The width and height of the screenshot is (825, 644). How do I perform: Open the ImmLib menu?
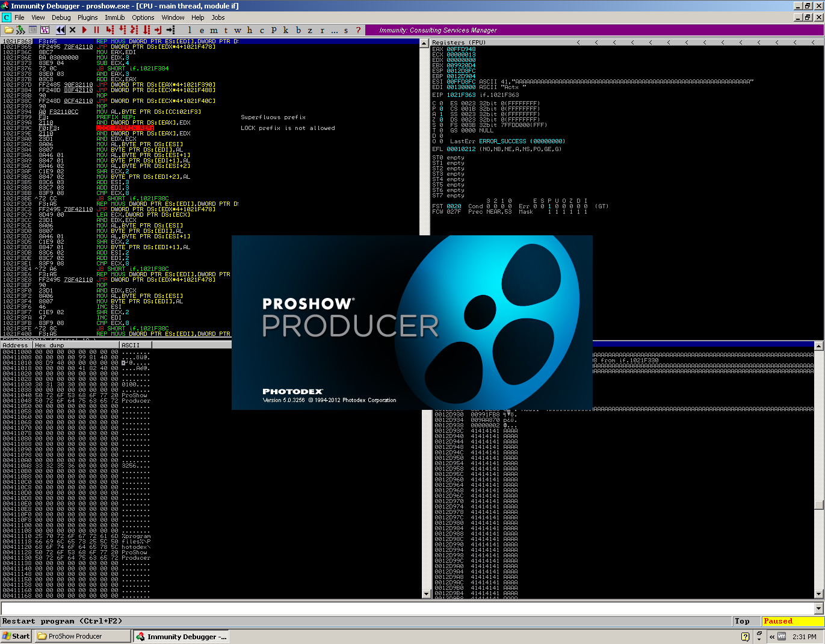coord(114,17)
